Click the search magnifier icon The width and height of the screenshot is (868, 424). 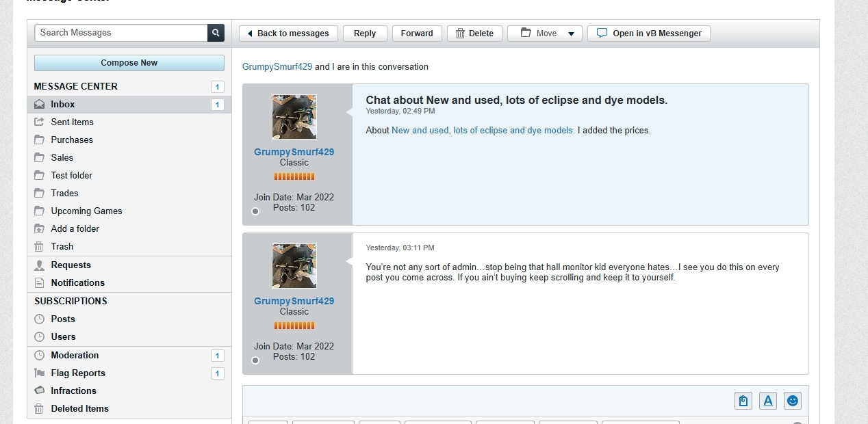click(x=216, y=33)
